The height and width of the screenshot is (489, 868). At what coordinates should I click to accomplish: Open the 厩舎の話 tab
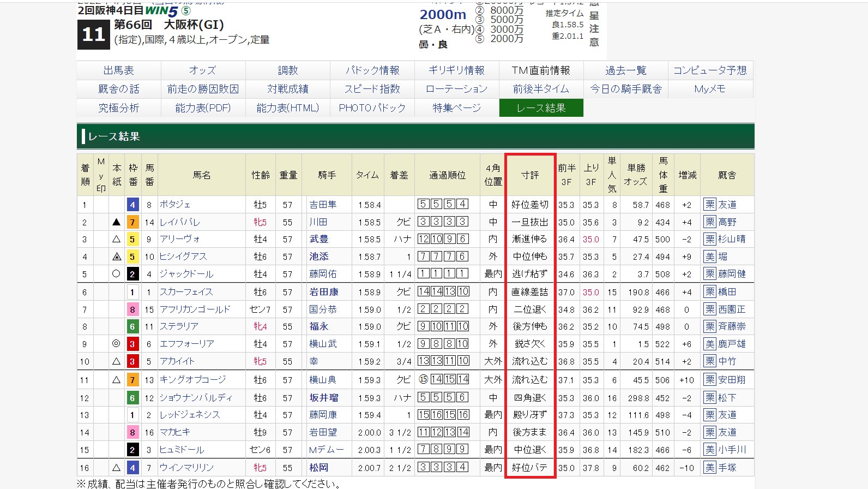point(119,89)
